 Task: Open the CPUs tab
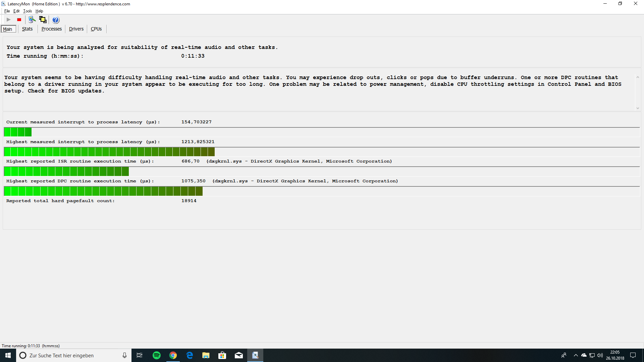pyautogui.click(x=96, y=29)
